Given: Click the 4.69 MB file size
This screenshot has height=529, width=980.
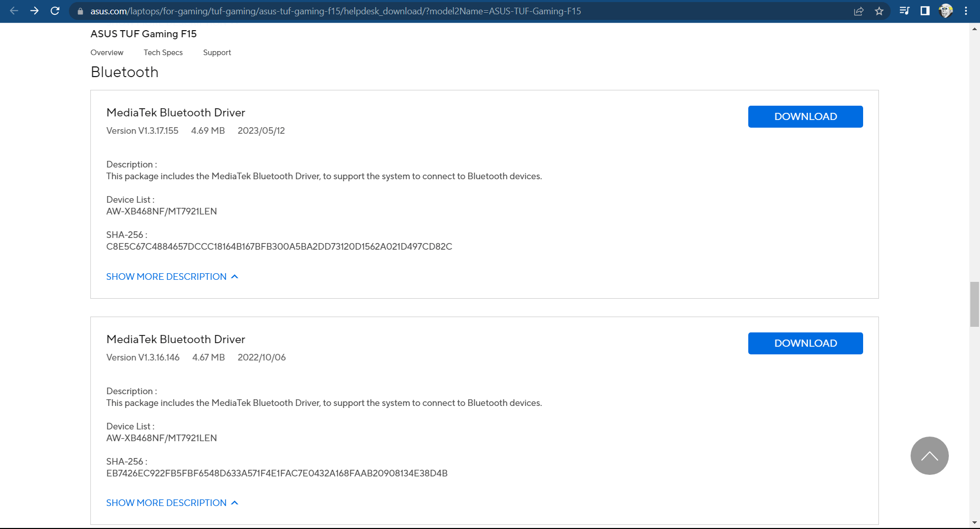Looking at the screenshot, I should tap(208, 131).
